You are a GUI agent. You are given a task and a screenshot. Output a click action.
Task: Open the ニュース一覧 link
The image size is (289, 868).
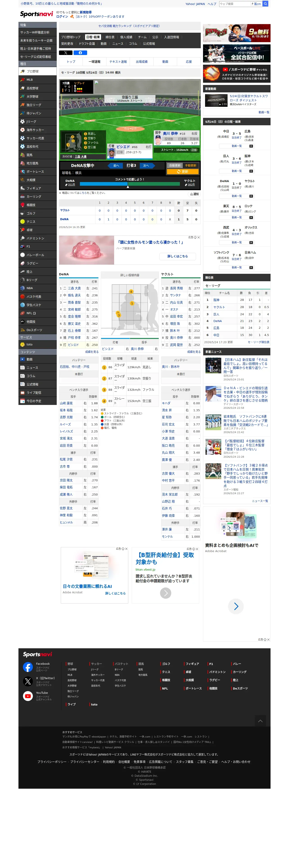point(260,501)
